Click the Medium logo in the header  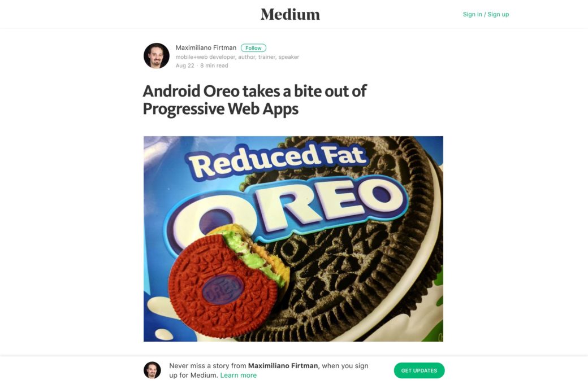click(290, 14)
